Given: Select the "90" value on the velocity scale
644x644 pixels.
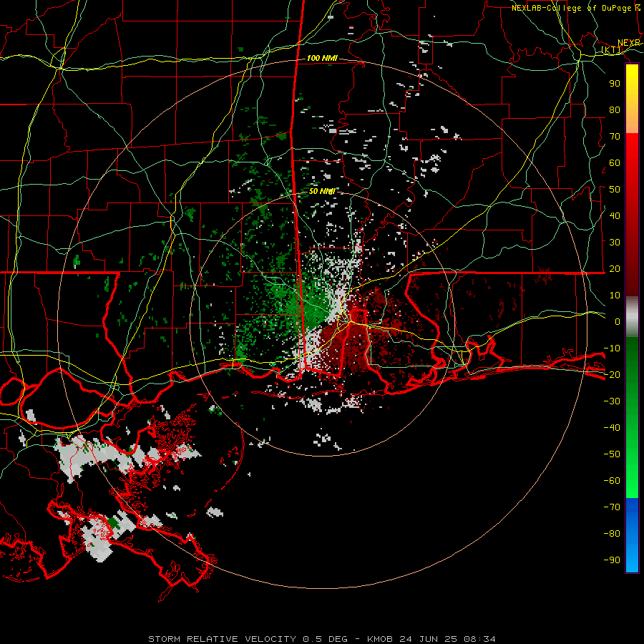Looking at the screenshot, I should coord(615,84).
